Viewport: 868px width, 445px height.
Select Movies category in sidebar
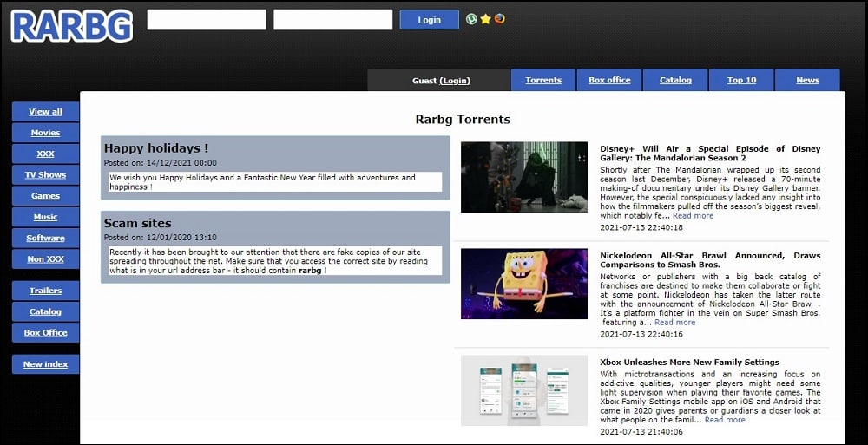(45, 133)
